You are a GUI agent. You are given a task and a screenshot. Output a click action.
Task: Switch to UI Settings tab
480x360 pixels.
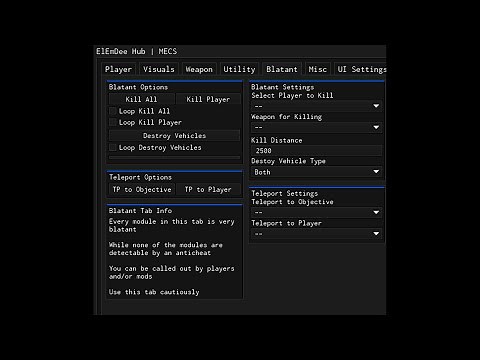click(361, 69)
